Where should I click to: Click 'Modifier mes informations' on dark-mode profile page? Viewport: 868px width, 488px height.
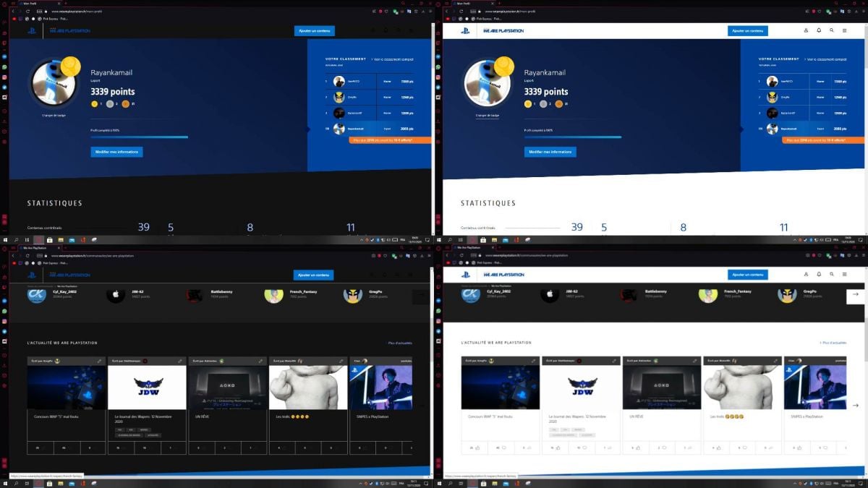[x=116, y=152]
